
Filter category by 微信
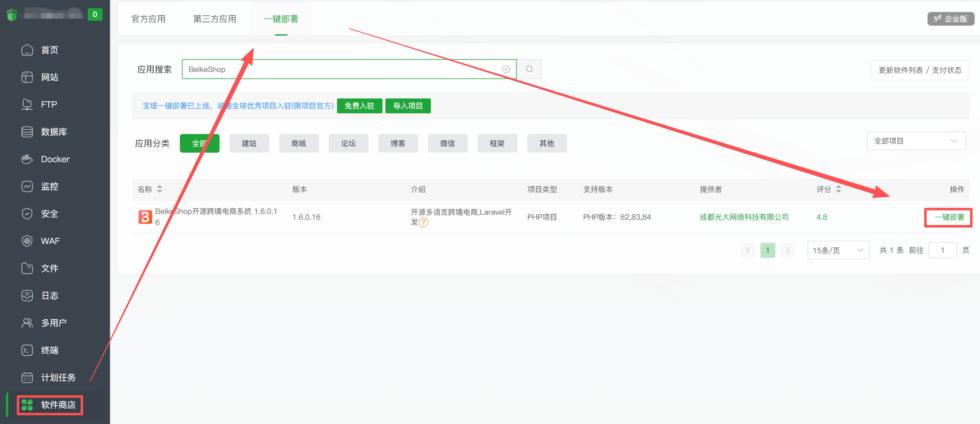(x=448, y=144)
